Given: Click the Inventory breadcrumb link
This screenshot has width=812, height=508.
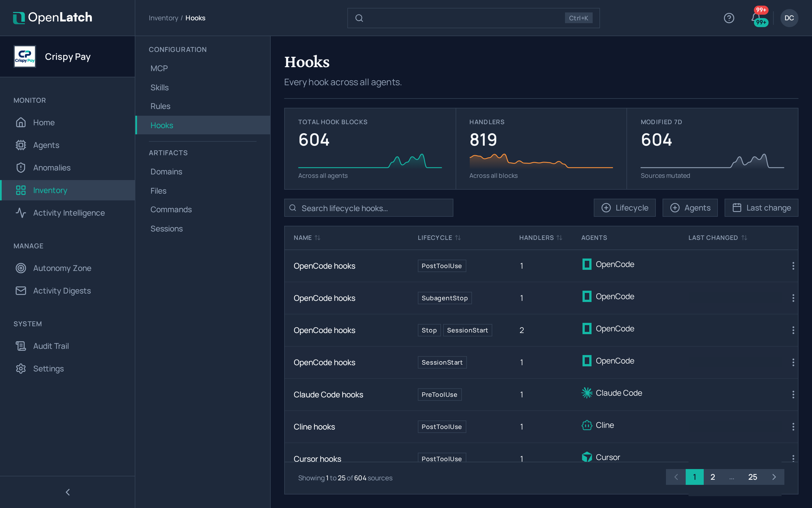Looking at the screenshot, I should click(164, 18).
